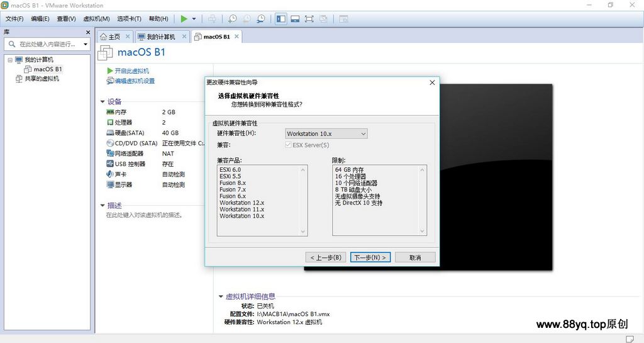The width and height of the screenshot is (644, 343).
Task: Open the 选项卡(T) menu
Action: point(129,18)
